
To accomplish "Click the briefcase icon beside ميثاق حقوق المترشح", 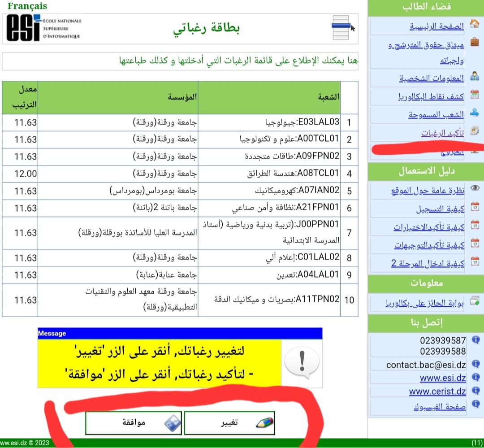I will (474, 43).
